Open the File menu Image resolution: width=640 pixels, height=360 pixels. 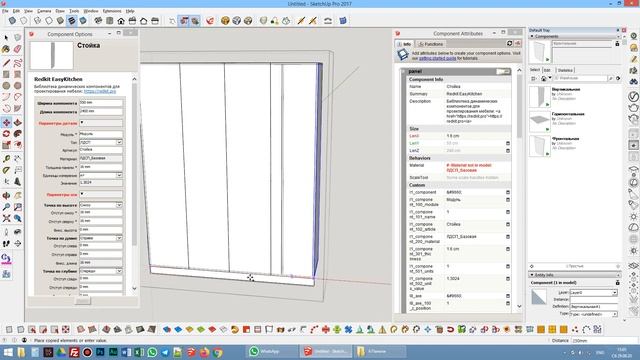(5, 11)
